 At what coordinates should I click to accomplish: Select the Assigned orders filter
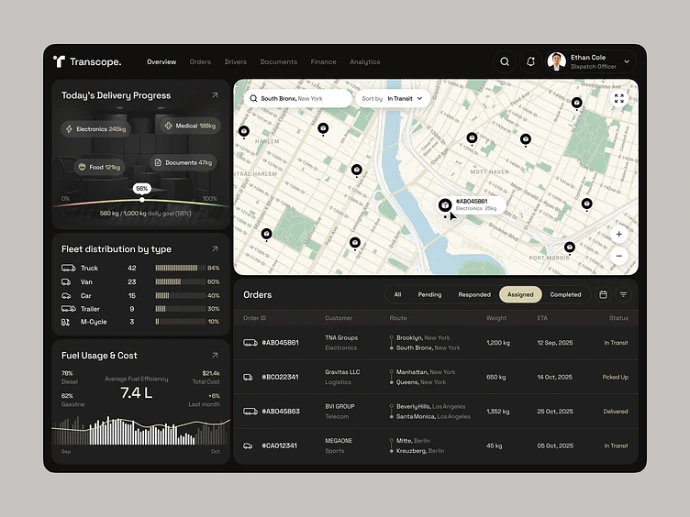point(520,295)
